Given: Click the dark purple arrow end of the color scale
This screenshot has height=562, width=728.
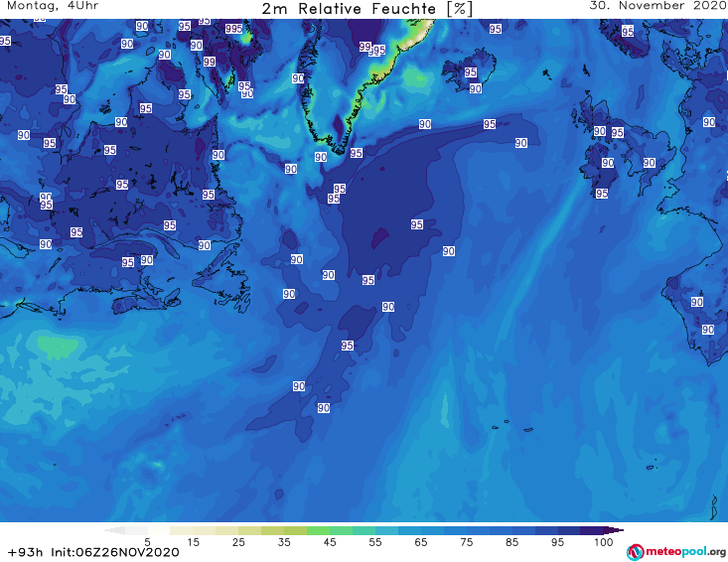Looking at the screenshot, I should click(x=614, y=530).
